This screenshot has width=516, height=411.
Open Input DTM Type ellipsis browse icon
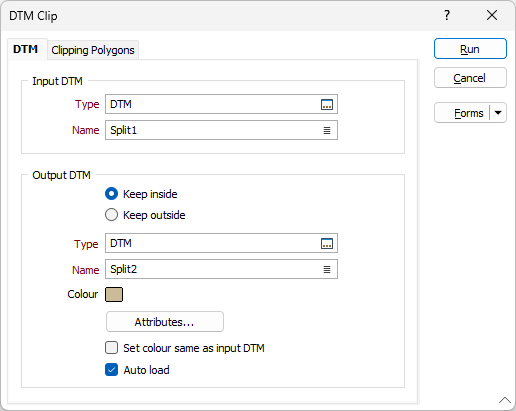[x=327, y=104]
